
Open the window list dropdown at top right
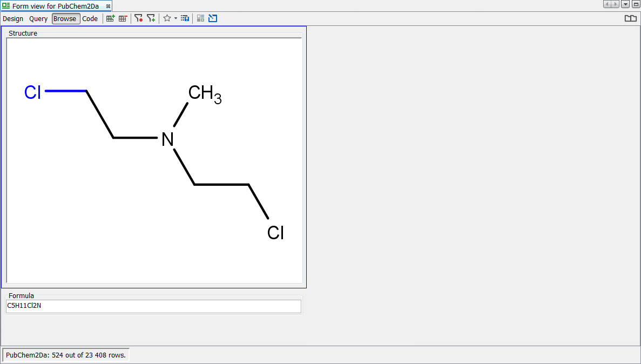(x=625, y=4)
